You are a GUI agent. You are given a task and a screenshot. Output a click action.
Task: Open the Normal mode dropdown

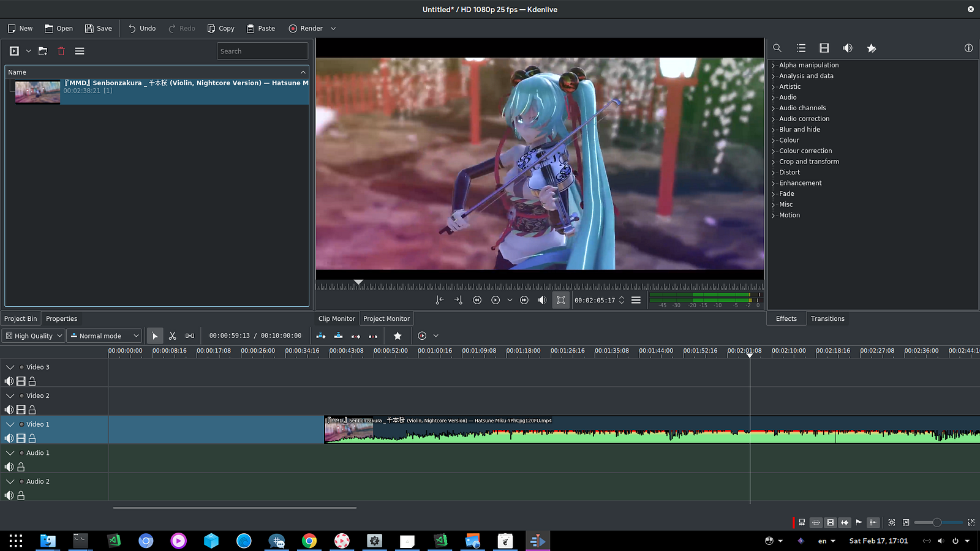point(105,335)
